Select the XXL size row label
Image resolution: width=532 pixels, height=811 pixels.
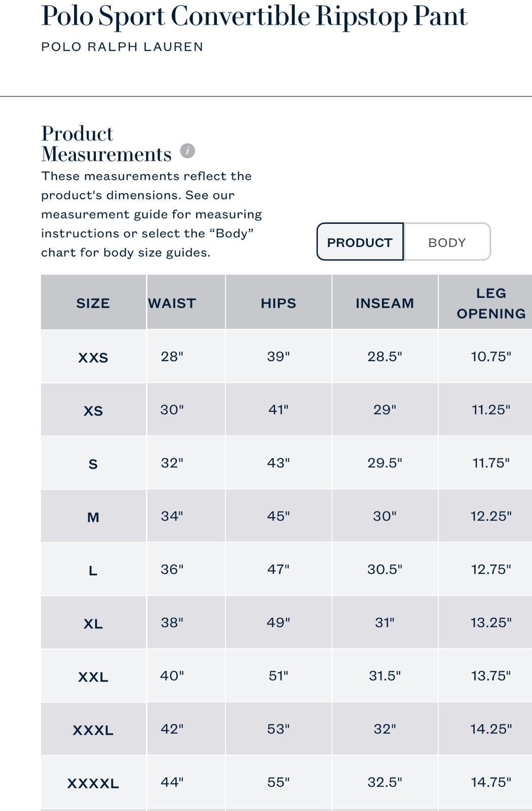pos(93,676)
